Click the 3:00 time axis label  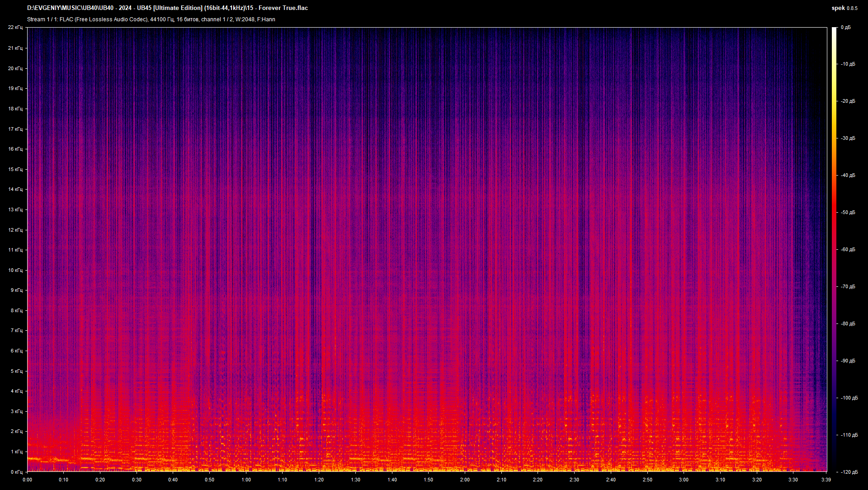(684, 480)
